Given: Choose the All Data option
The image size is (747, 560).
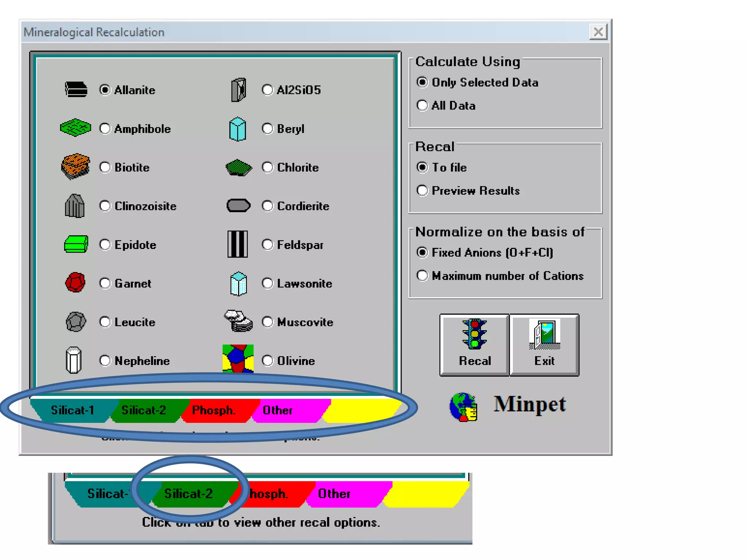Looking at the screenshot, I should click(422, 106).
